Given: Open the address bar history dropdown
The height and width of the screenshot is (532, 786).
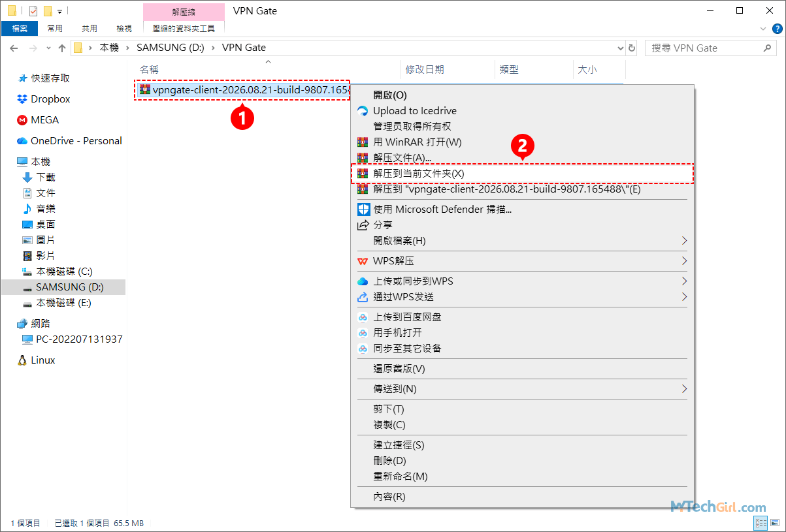Looking at the screenshot, I should pyautogui.click(x=621, y=48).
